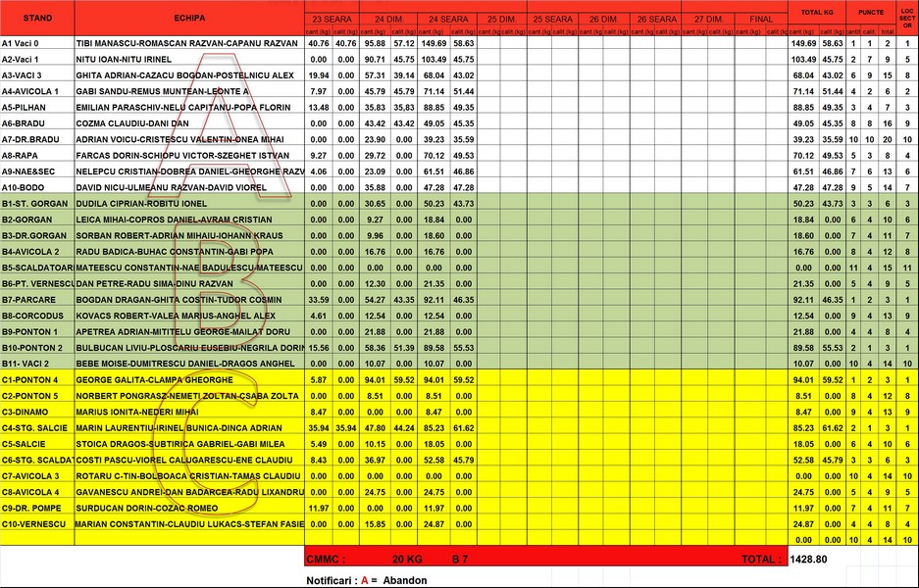This screenshot has height=588, width=919.
Task: Select stand cell C1-PONTON 4
Action: [x=37, y=379]
